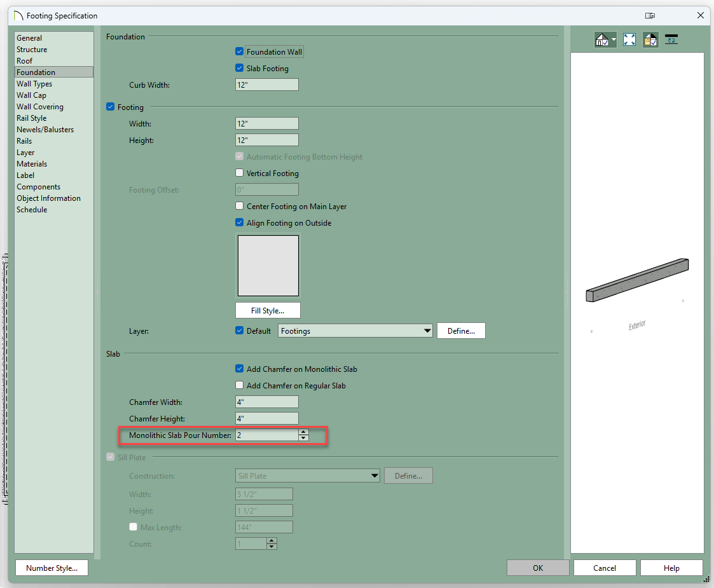Screen dimensions: 714x588
Task: Click the footing fill pattern preview swatch
Action: 268,265
